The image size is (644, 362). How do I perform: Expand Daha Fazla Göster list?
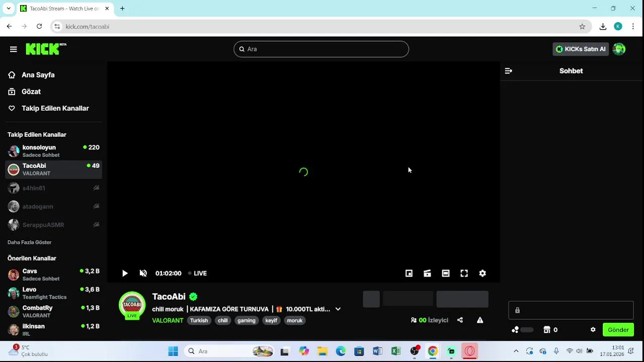pyautogui.click(x=30, y=242)
